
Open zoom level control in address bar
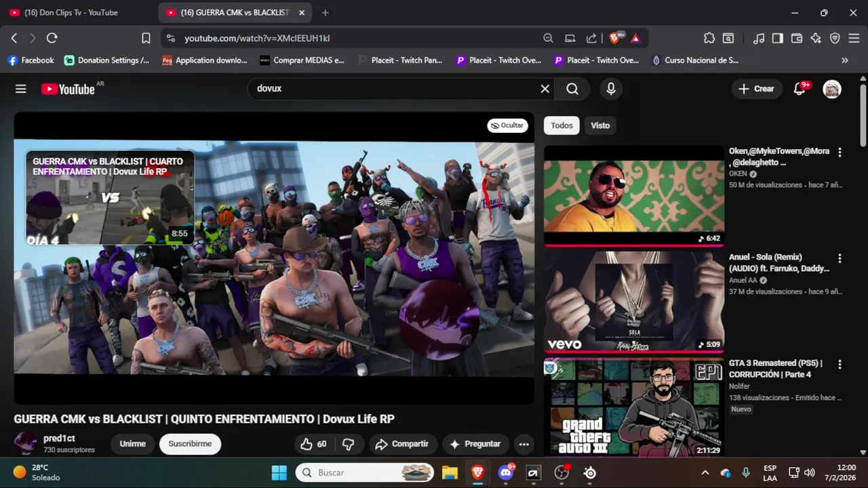pos(548,38)
